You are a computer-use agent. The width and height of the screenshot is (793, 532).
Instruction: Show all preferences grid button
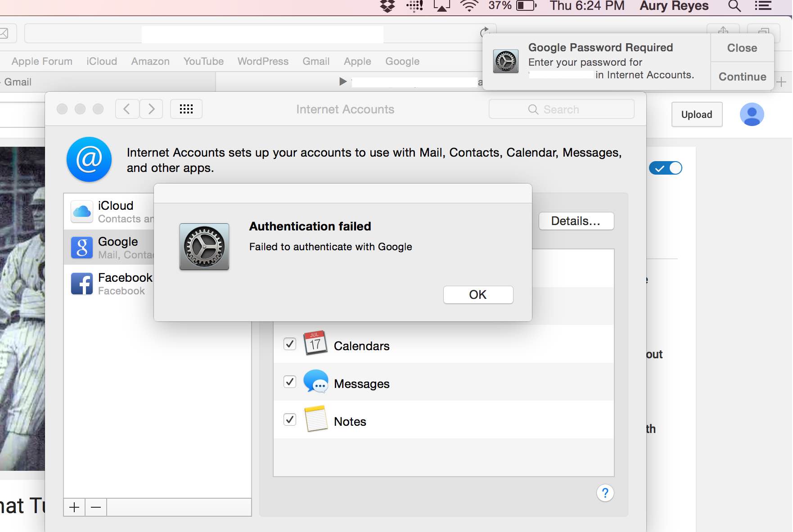tap(186, 109)
